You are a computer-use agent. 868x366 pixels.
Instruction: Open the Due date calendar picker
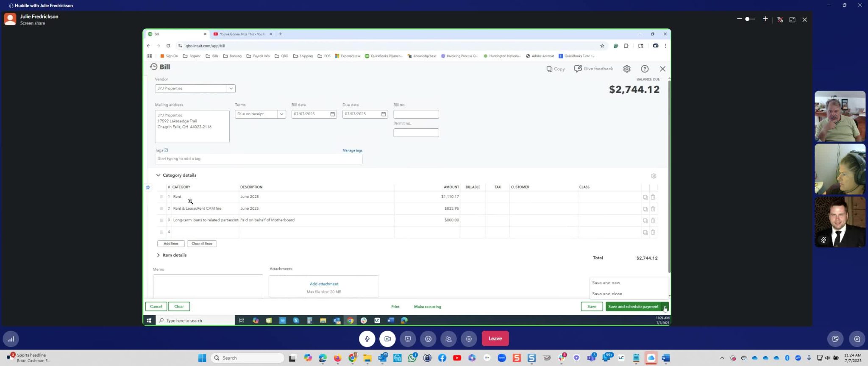pyautogui.click(x=383, y=114)
